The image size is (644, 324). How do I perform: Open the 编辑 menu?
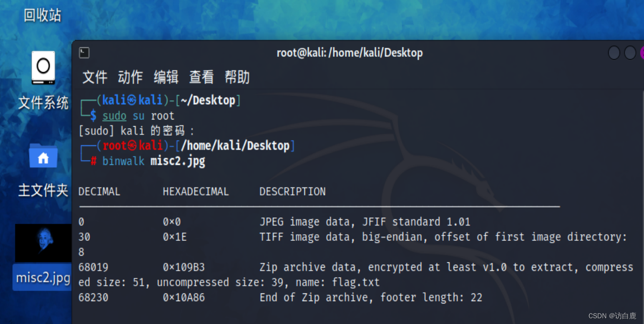coord(165,77)
